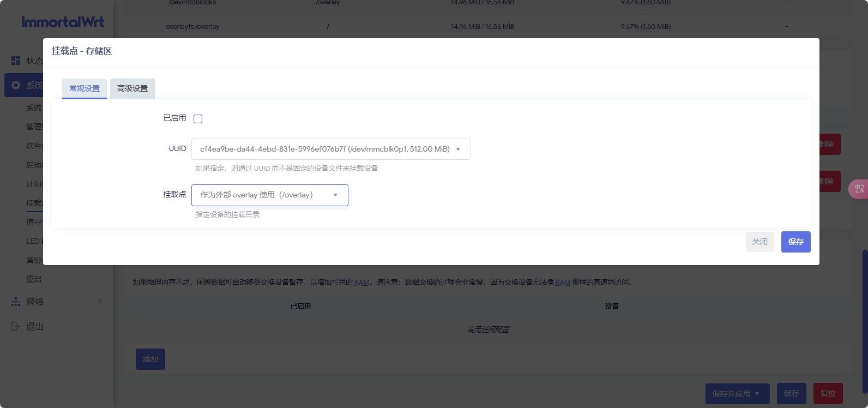868x408 pixels.
Task: Click the page vertical scrollbar
Action: [865, 321]
